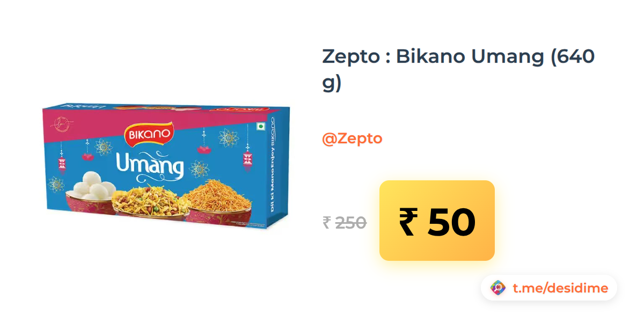Click the rupee symbol in yellow price badge

[x=407, y=221]
